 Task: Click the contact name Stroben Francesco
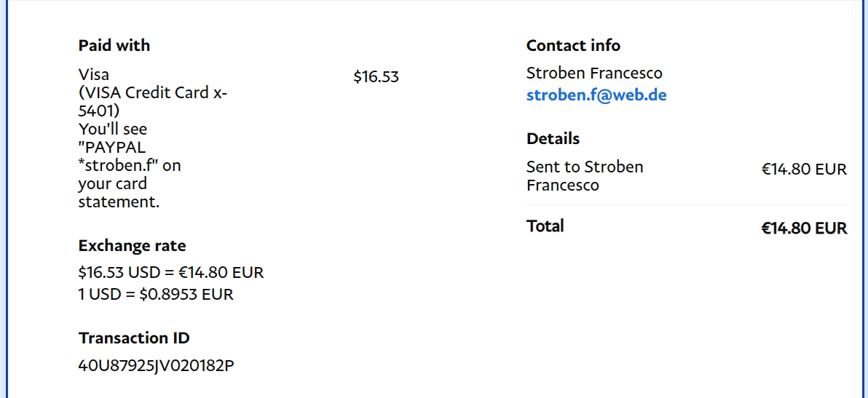pyautogui.click(x=594, y=73)
